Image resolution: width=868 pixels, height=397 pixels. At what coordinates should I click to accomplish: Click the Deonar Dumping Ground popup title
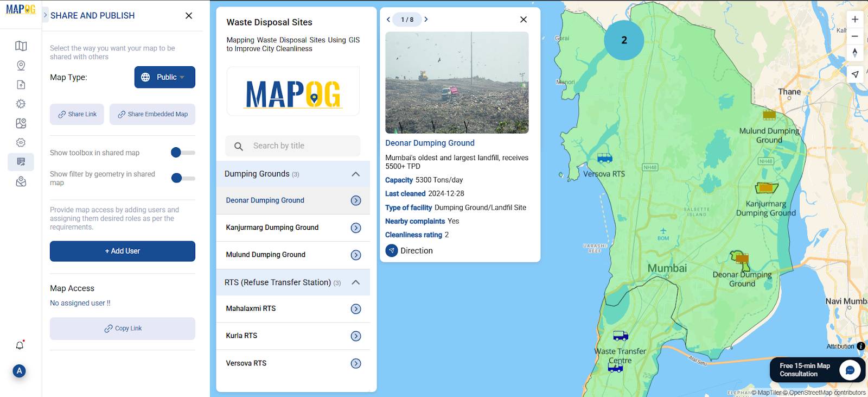(430, 143)
